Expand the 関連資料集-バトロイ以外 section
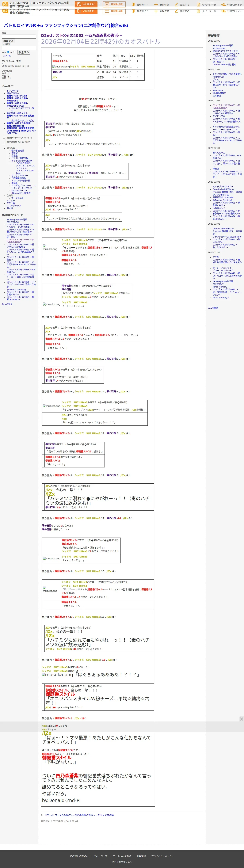This screenshot has height=868, width=244. 4,143
